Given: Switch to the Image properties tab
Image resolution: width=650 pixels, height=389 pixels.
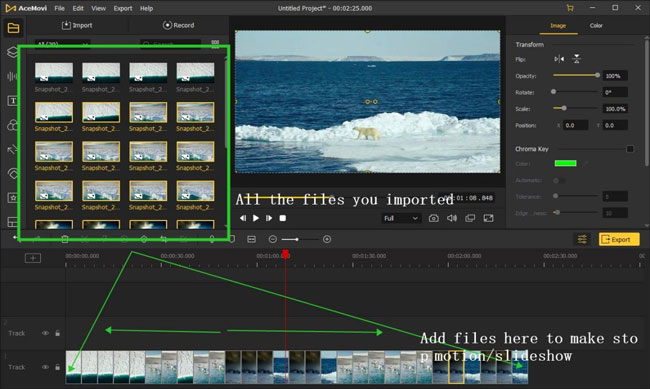Looking at the screenshot, I should click(x=558, y=26).
